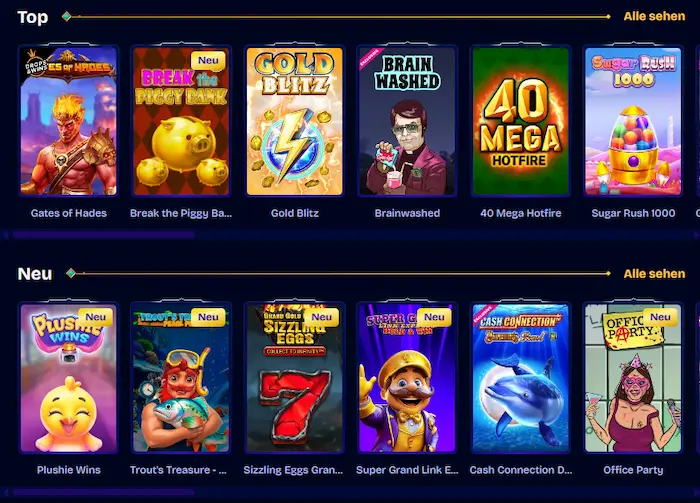Image resolution: width=700 pixels, height=503 pixels.
Task: Open Trout's Treasure game thumbnail
Action: pos(181,378)
